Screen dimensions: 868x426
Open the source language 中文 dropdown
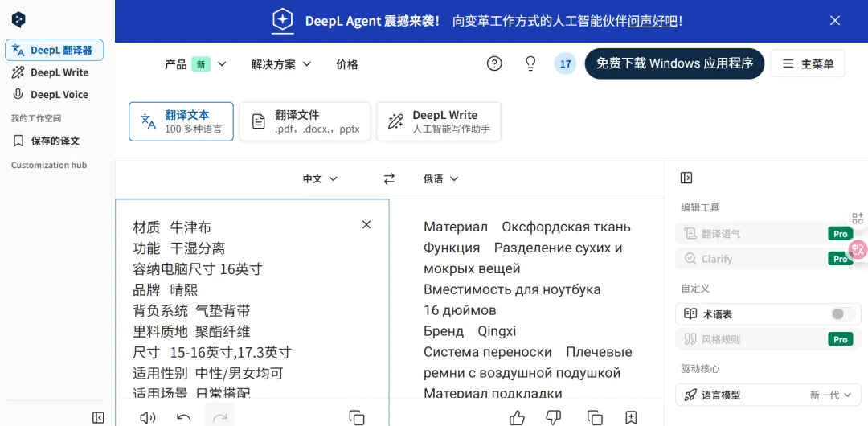click(320, 179)
